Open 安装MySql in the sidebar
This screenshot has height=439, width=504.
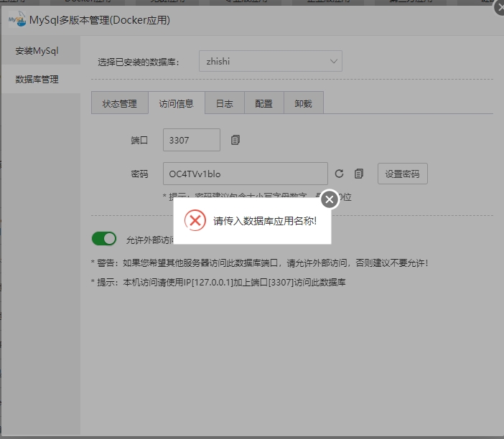click(41, 51)
